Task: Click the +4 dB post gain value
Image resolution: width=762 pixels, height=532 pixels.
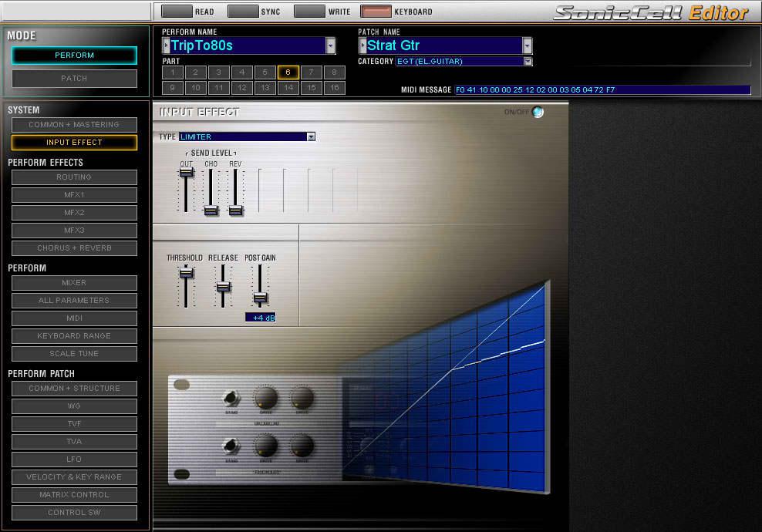Action: pyautogui.click(x=261, y=318)
